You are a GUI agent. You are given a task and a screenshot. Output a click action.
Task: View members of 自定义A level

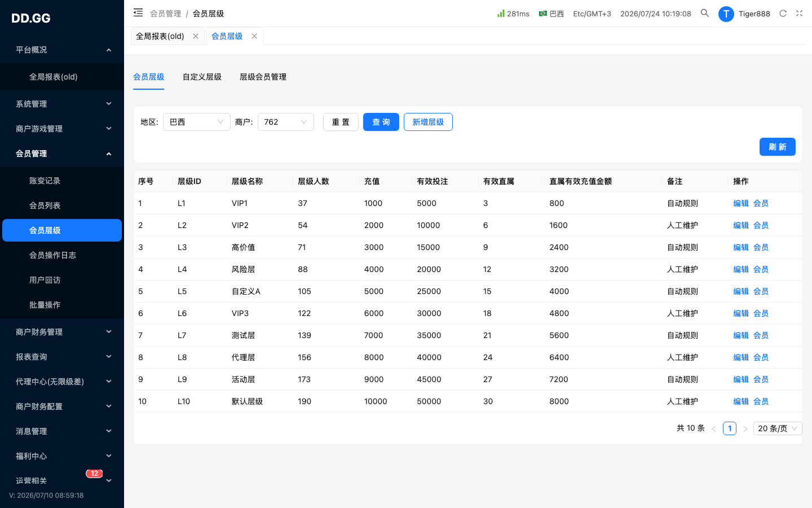point(761,291)
